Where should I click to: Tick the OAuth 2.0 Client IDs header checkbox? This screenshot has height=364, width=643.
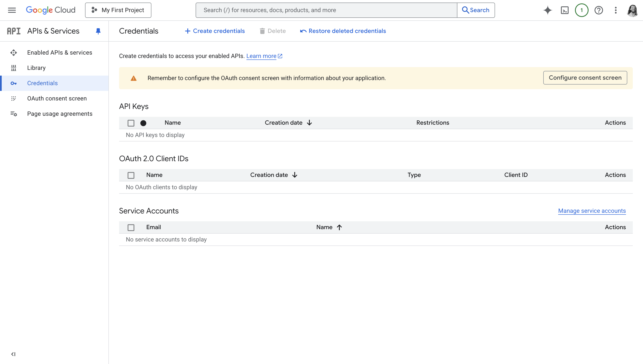pyautogui.click(x=131, y=175)
